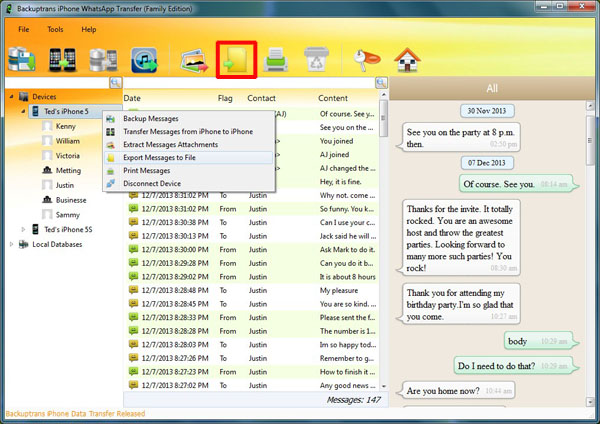Click the 'Of course. See you.' chat bubble
This screenshot has height=424, width=600.
coord(518,184)
